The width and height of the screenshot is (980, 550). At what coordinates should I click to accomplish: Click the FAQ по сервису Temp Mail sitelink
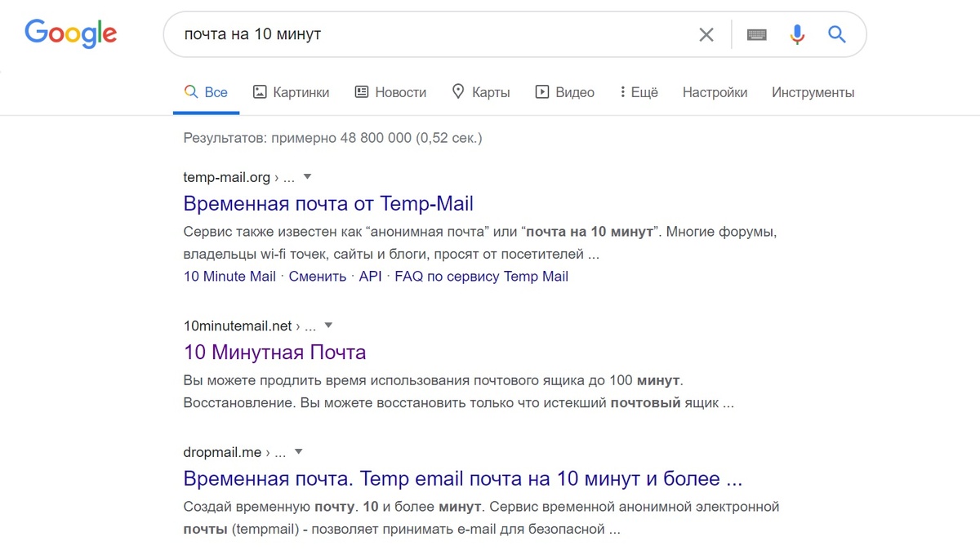coord(481,276)
